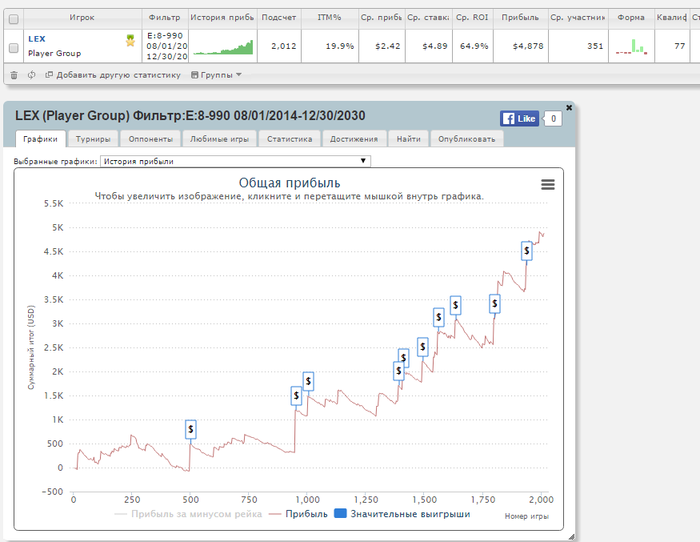This screenshot has height=542, width=700.
Task: Click the trash delete icon below the table
Action: 14,75
